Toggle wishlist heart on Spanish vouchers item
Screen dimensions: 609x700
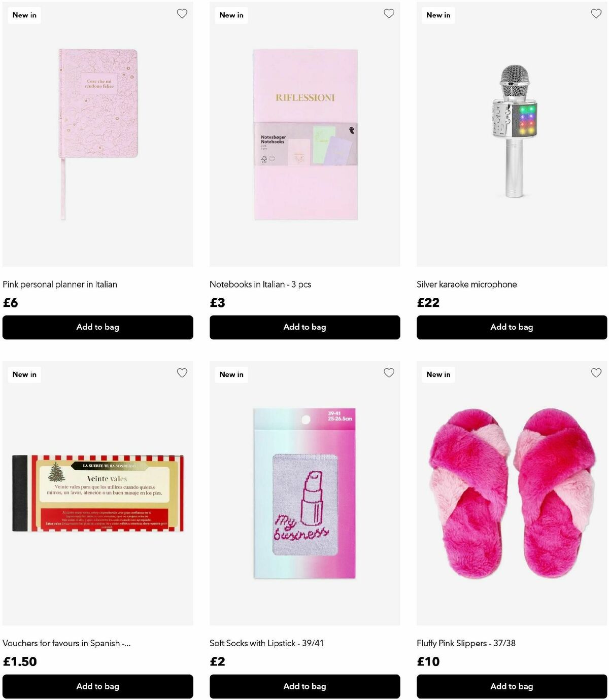[x=182, y=373]
